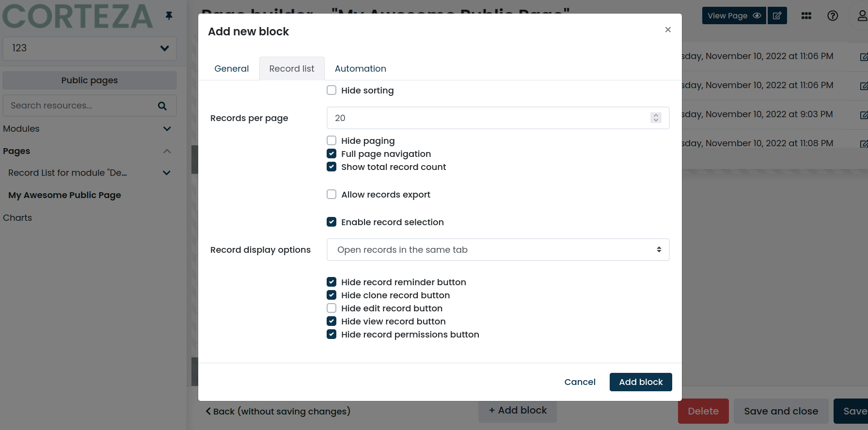
Task: Switch to the Automation tab
Action: point(360,68)
